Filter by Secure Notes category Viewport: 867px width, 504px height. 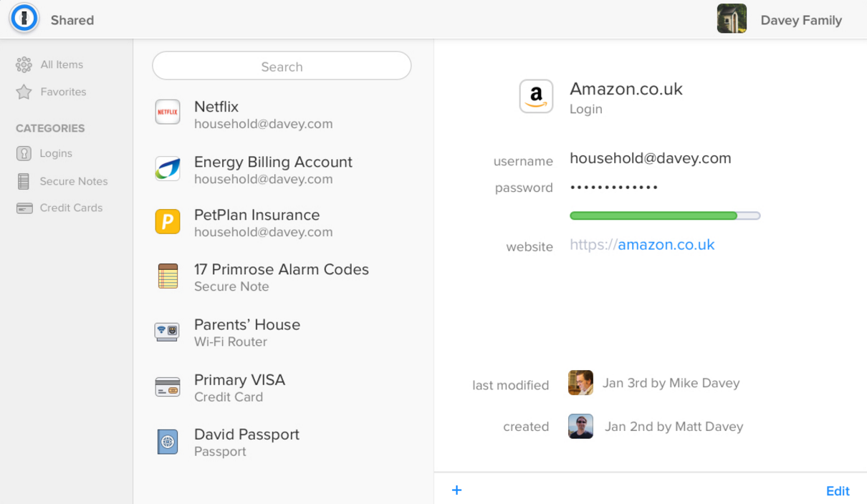coord(73,181)
